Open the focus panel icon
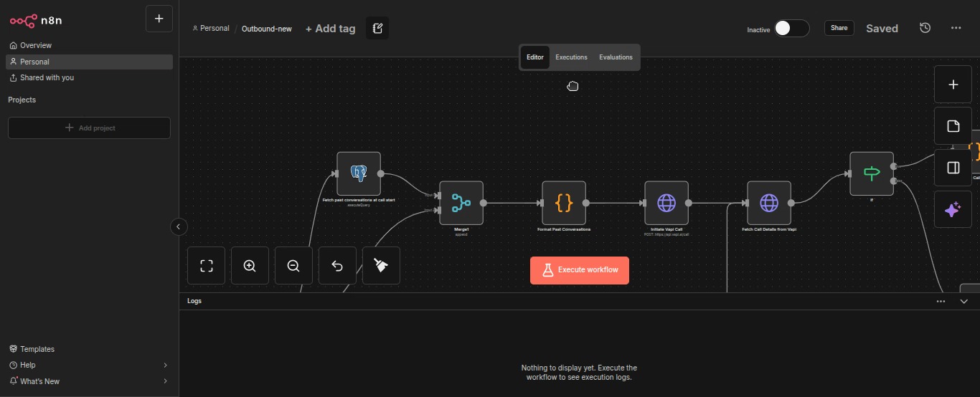 (x=953, y=168)
